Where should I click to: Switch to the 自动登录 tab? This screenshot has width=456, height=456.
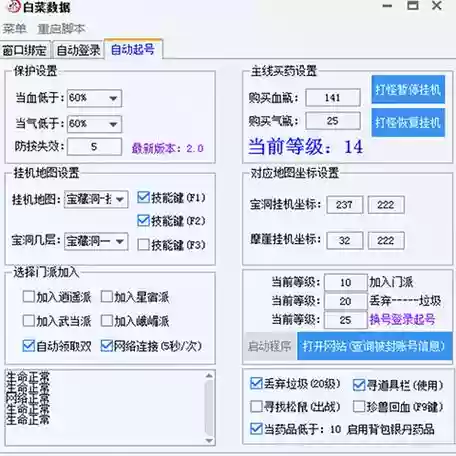point(78,50)
